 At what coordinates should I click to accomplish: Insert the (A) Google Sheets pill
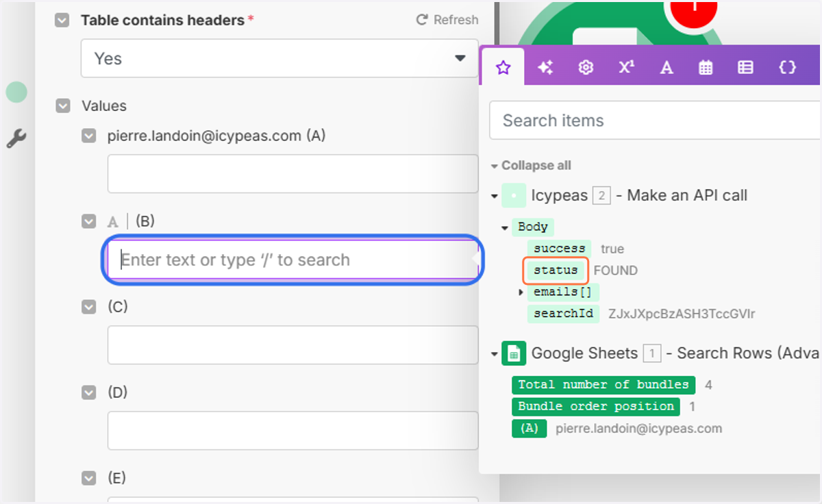click(x=529, y=429)
